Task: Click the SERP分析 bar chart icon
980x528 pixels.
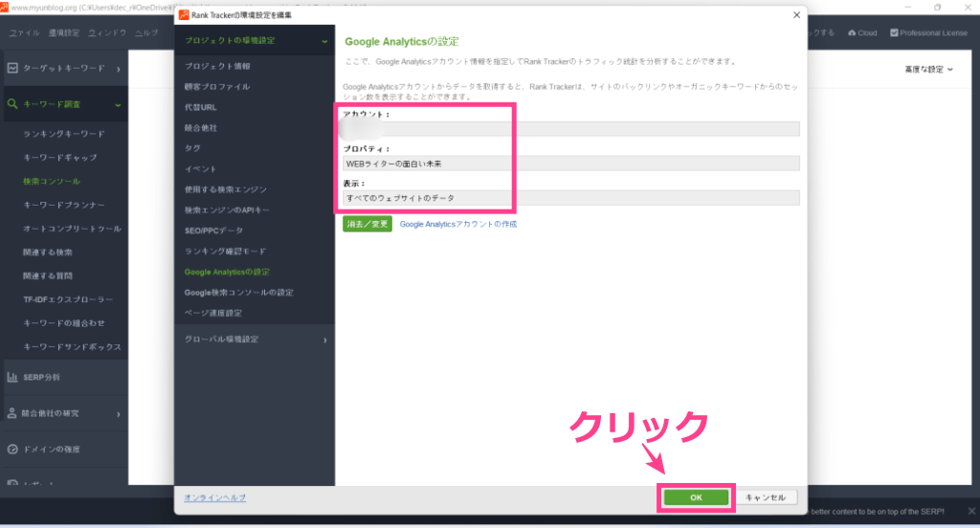Action: pyautogui.click(x=12, y=377)
